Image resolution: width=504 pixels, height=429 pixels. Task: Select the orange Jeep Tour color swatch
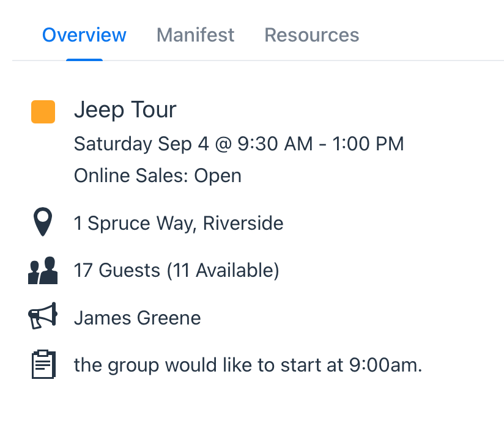(43, 112)
